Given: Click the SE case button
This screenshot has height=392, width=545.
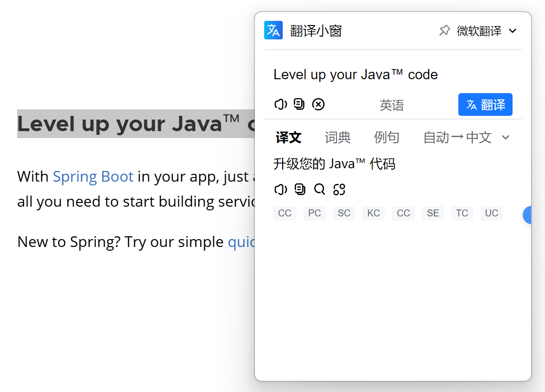Looking at the screenshot, I should (x=433, y=213).
